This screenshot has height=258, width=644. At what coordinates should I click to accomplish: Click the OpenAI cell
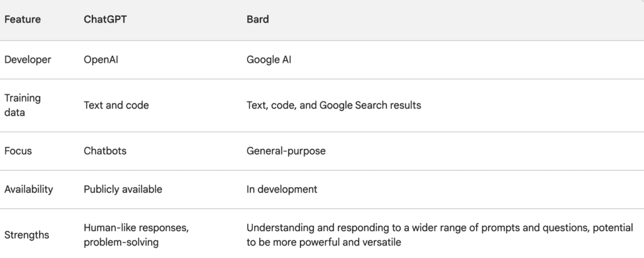pos(103,60)
